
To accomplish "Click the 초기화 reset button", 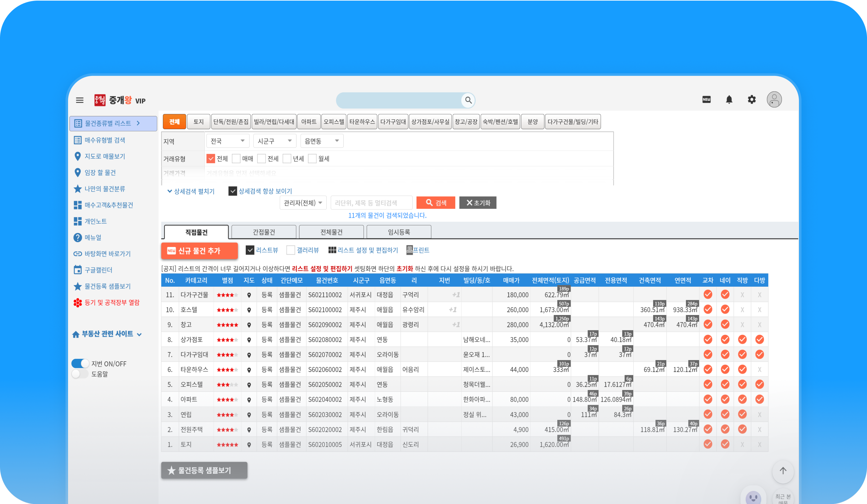I will tap(478, 203).
